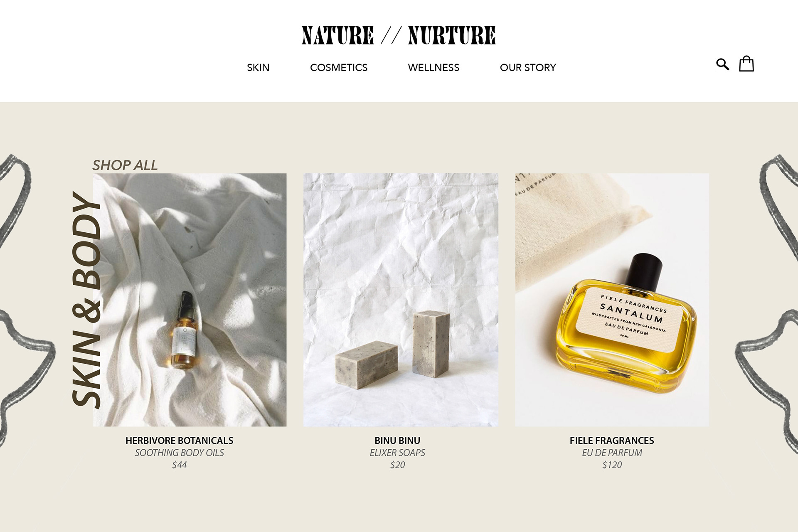
Task: Open the Binu Binu product title
Action: pyautogui.click(x=397, y=441)
